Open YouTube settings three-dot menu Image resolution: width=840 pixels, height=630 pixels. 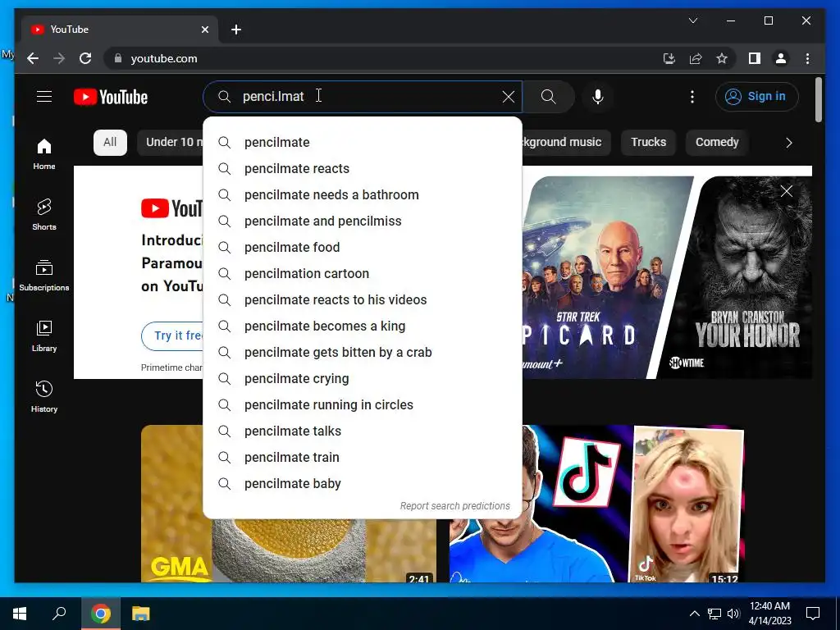pos(692,97)
